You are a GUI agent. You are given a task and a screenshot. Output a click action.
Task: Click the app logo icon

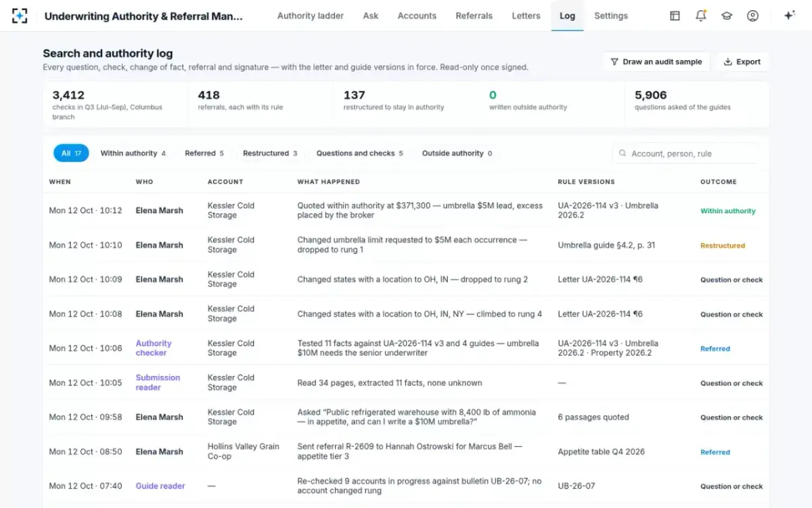[20, 16]
